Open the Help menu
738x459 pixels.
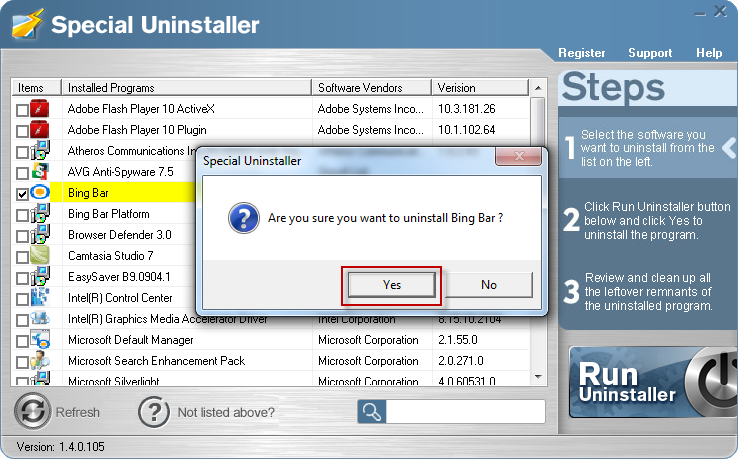pyautogui.click(x=709, y=53)
